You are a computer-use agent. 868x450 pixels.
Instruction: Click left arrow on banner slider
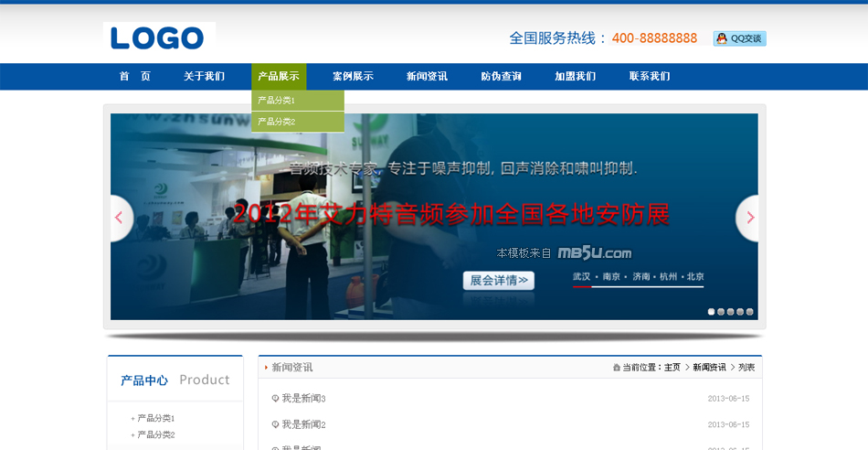[120, 218]
